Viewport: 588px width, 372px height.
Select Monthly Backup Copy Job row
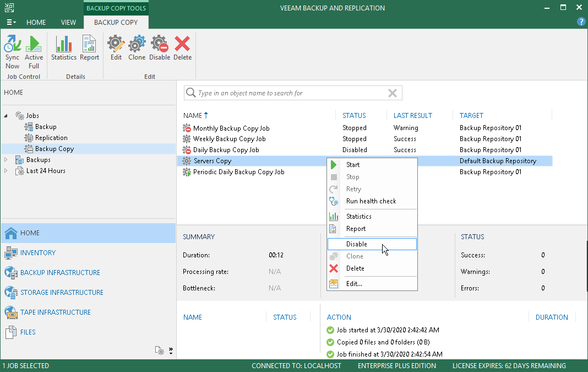(x=364, y=128)
